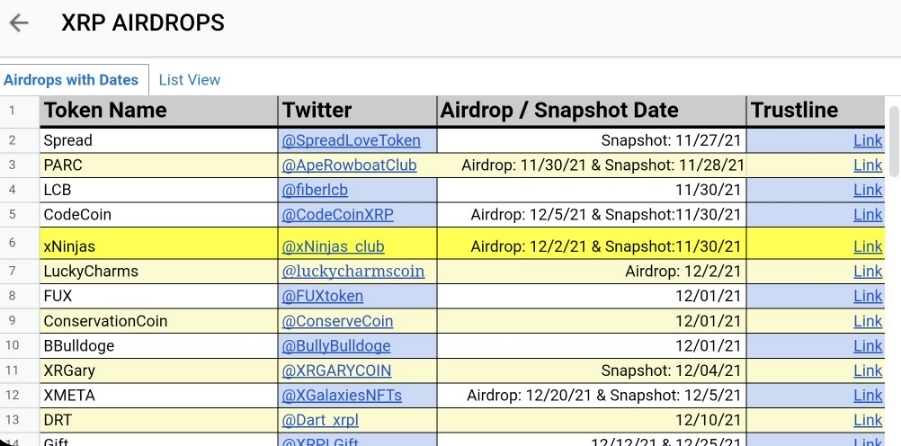
Task: Open the @xNinjas_club Twitter link
Action: 333,247
